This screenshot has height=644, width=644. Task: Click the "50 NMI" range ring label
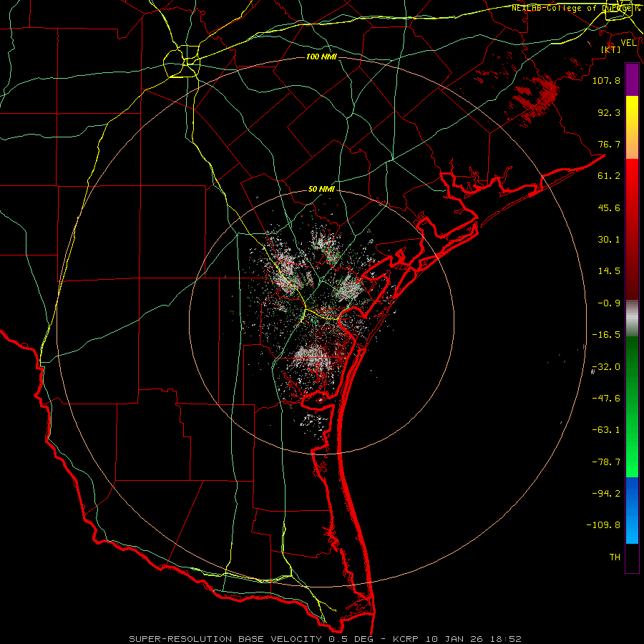point(321,190)
